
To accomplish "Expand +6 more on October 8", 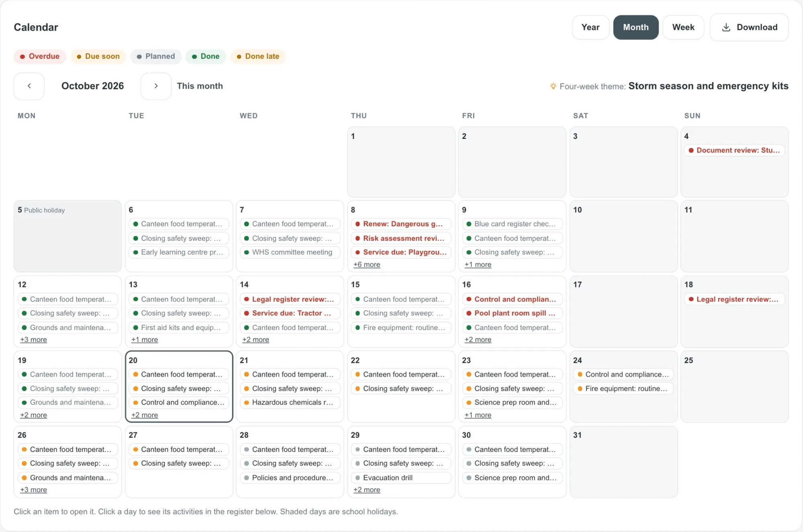I will click(367, 264).
